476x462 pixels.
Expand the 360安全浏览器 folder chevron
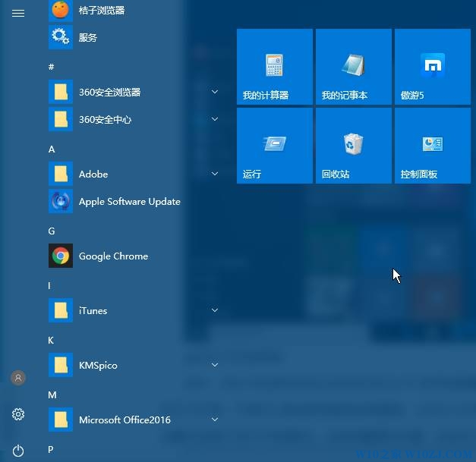point(215,92)
